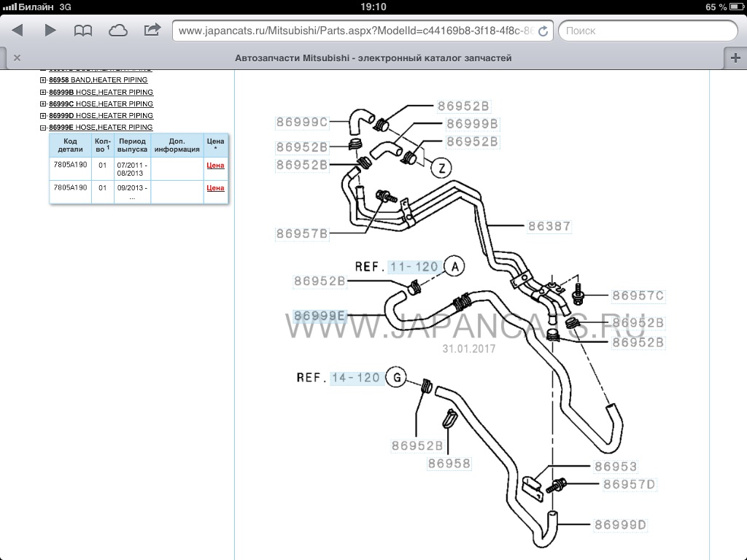Close the Mitsubishi catalog tab
Viewport: 747px width, 560px height.
17,58
